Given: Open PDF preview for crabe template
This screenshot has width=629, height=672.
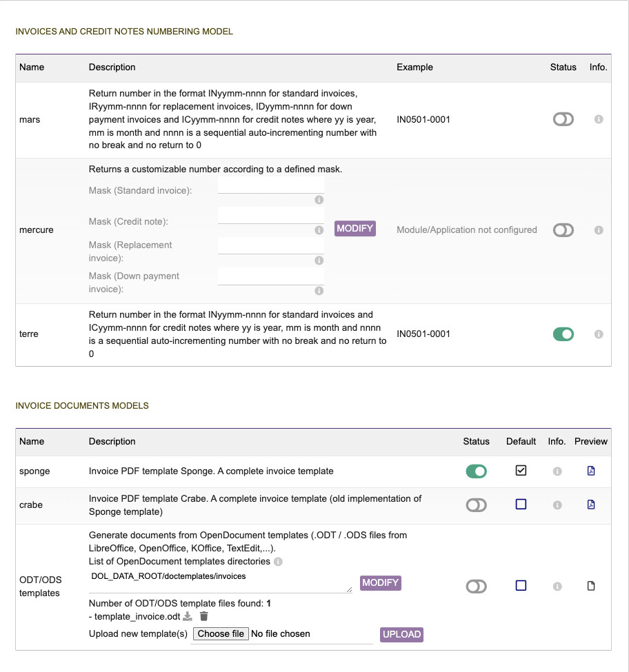Looking at the screenshot, I should pyautogui.click(x=590, y=505).
